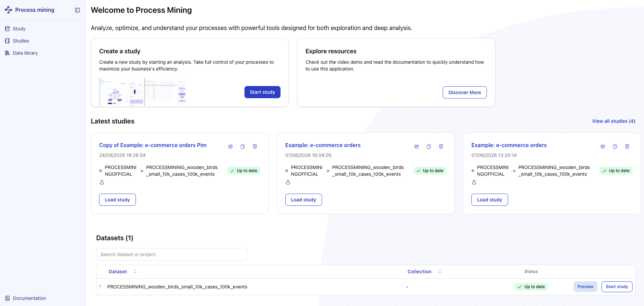
Task: Open the 16:04:05 Example: e-commerce orders title
Action: [323, 145]
